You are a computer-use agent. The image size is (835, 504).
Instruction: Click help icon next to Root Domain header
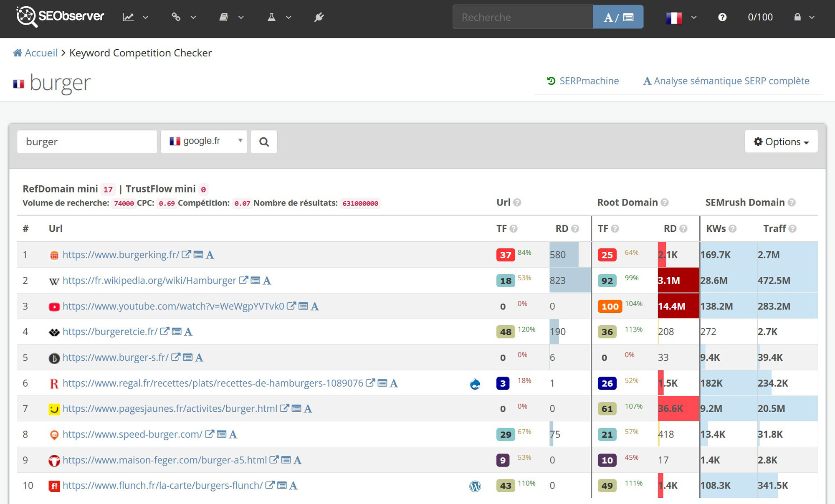pyautogui.click(x=665, y=203)
